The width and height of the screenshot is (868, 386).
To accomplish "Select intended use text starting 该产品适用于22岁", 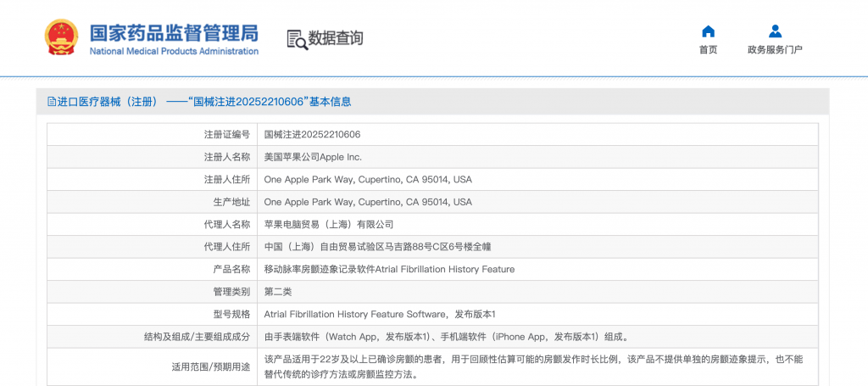I will click(533, 366).
